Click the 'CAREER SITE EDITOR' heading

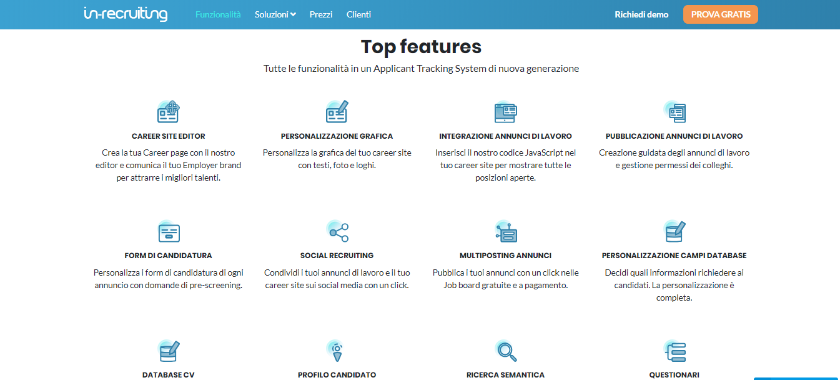pyautogui.click(x=168, y=136)
